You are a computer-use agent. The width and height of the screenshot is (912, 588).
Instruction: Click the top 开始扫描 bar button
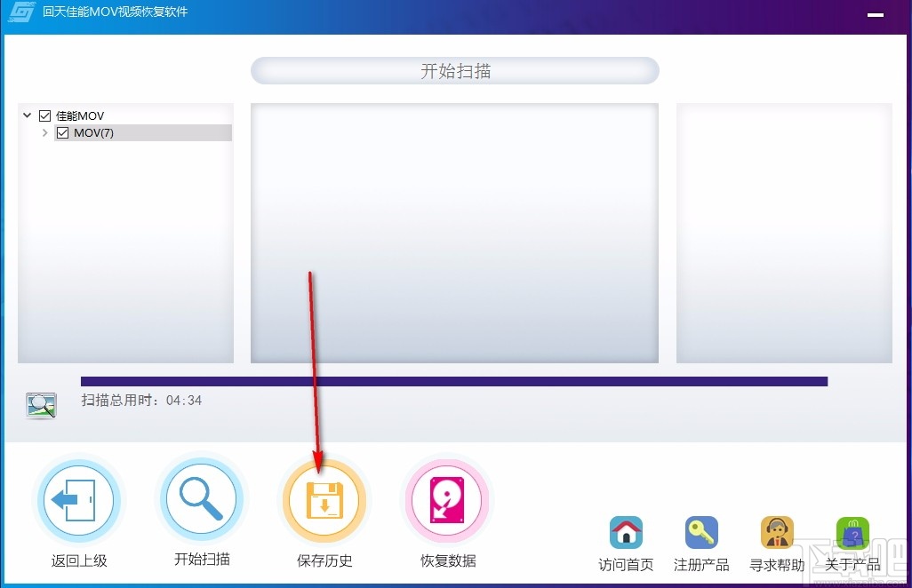coord(455,71)
